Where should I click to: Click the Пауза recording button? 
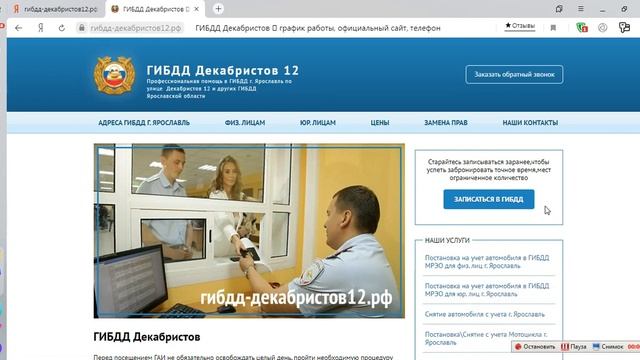click(x=573, y=347)
